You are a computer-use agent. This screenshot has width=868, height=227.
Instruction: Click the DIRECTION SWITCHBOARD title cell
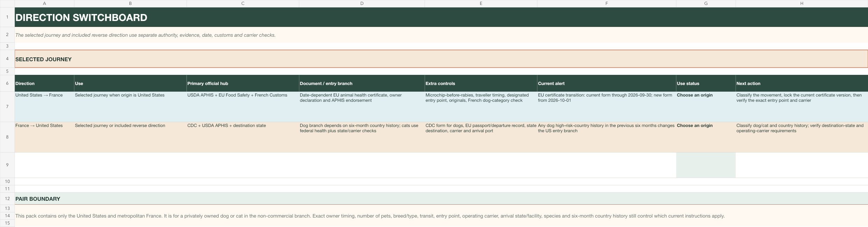pyautogui.click(x=441, y=17)
